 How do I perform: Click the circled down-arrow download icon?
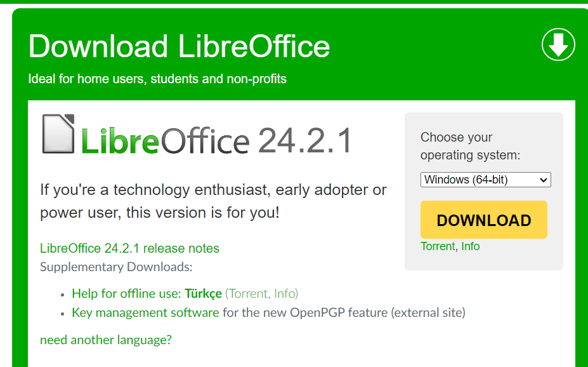click(x=558, y=45)
